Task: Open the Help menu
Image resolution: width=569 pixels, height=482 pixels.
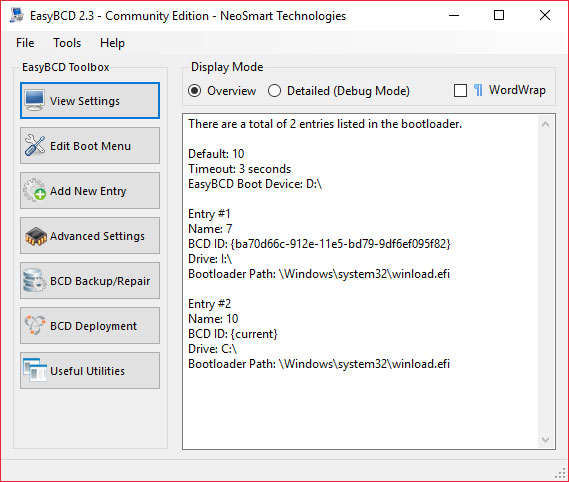Action: click(x=112, y=43)
